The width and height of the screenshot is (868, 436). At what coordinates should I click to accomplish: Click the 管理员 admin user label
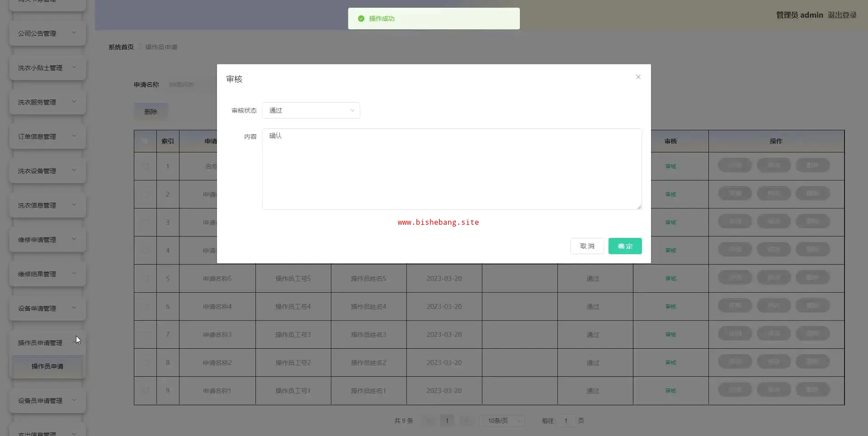(x=799, y=15)
